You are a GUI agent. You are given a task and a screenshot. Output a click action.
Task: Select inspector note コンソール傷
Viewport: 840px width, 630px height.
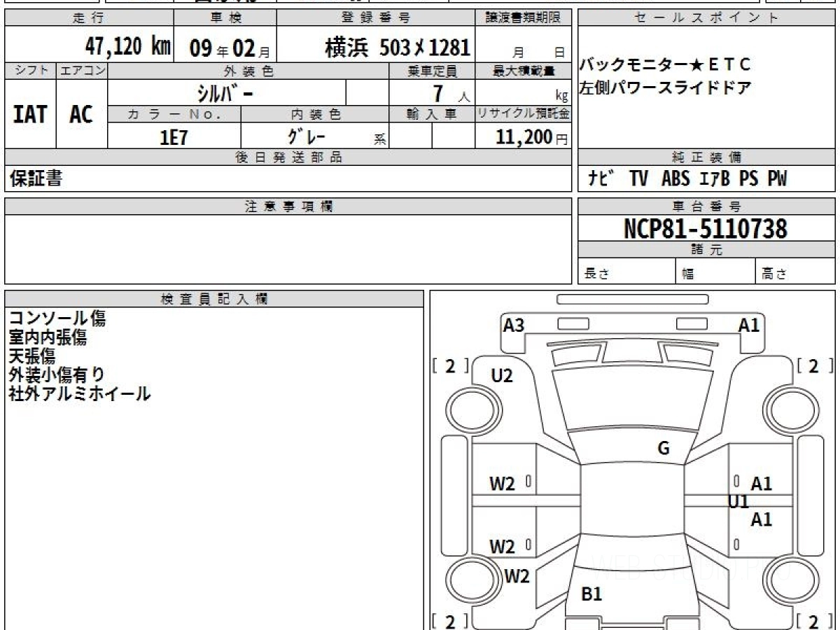click(57, 318)
